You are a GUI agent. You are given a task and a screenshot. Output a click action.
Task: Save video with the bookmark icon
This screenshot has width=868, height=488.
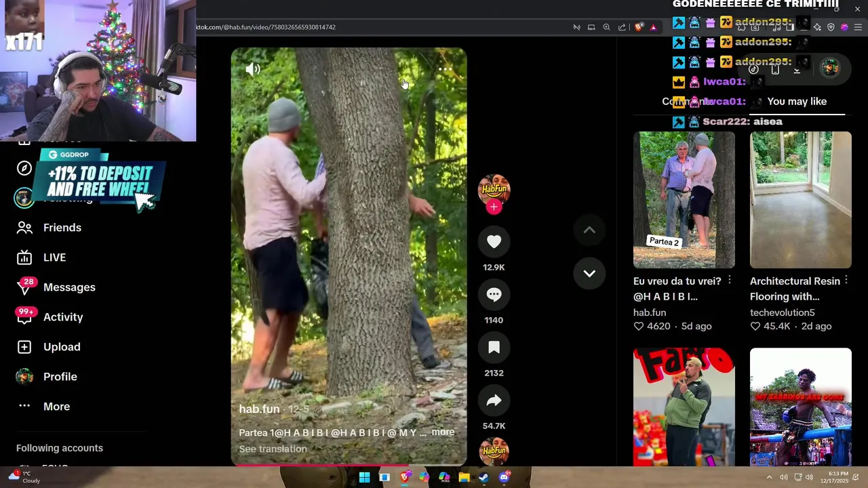click(x=494, y=348)
